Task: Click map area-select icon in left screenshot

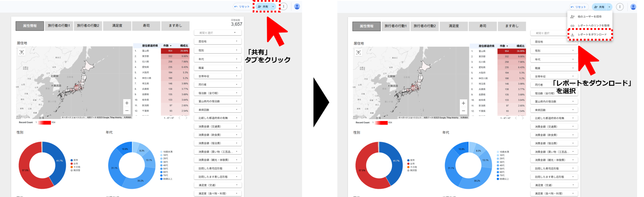Action: point(22,52)
